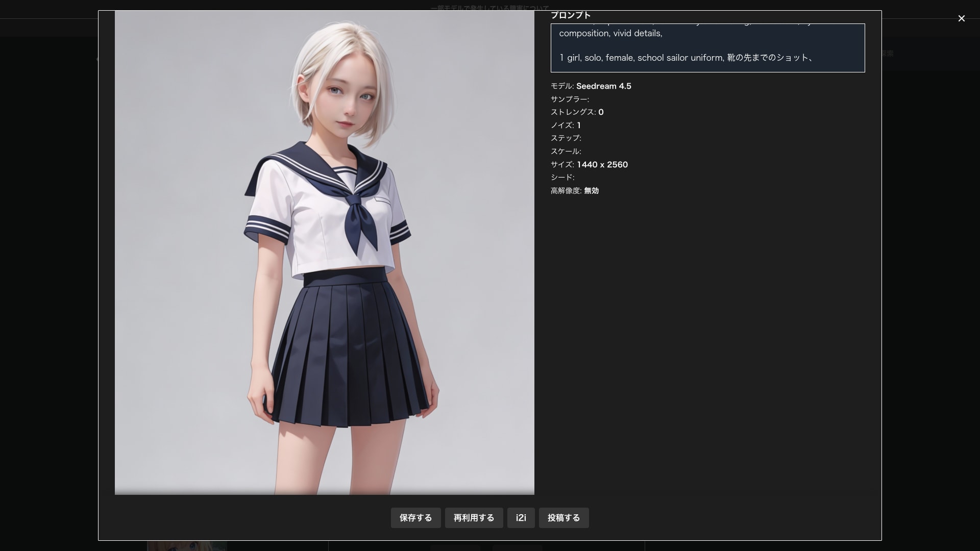Image resolution: width=980 pixels, height=551 pixels.
Task: Select the generated sailor uniform image preview
Action: [325, 253]
